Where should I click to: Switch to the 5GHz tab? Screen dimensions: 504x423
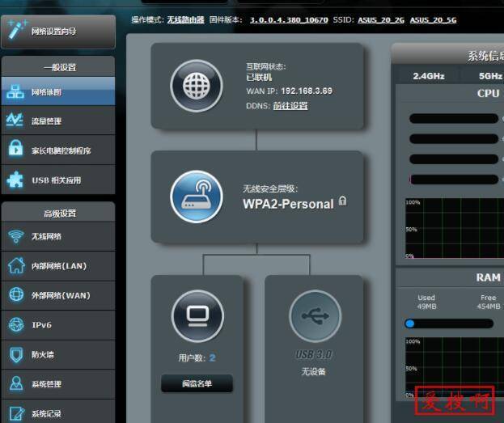tap(489, 75)
